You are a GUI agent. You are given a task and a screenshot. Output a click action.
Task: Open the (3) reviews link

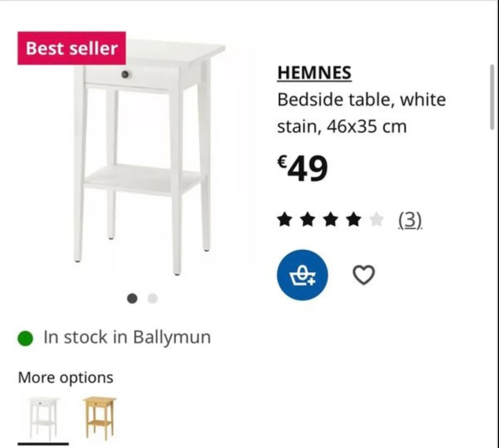(410, 220)
